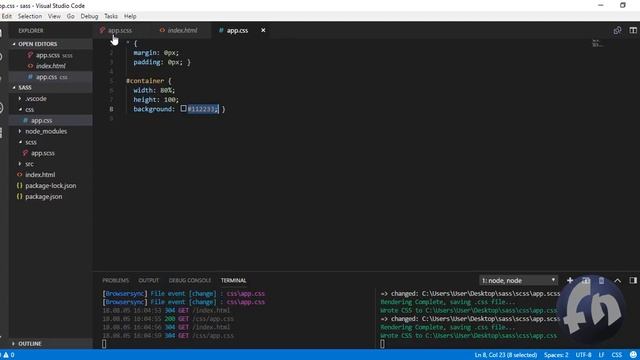Open the terminal selector dropdown
Viewport: 640px width, 360px height.
(518, 280)
